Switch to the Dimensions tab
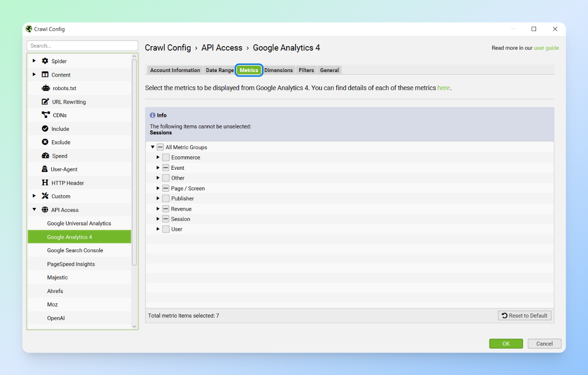This screenshot has height=375, width=588. point(278,70)
